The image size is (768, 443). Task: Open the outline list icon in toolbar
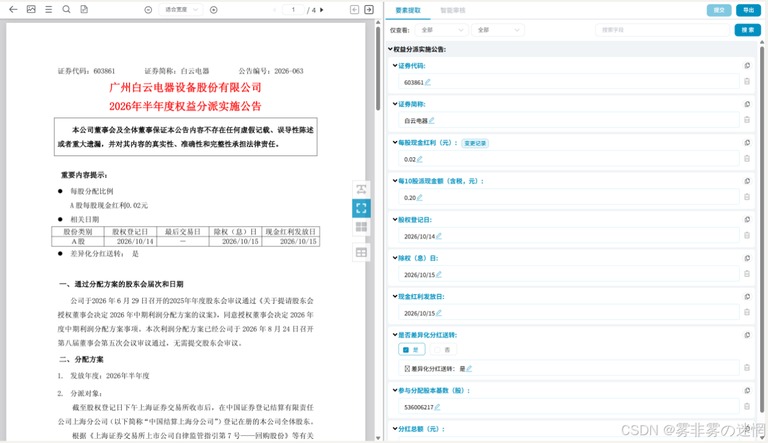point(48,9)
